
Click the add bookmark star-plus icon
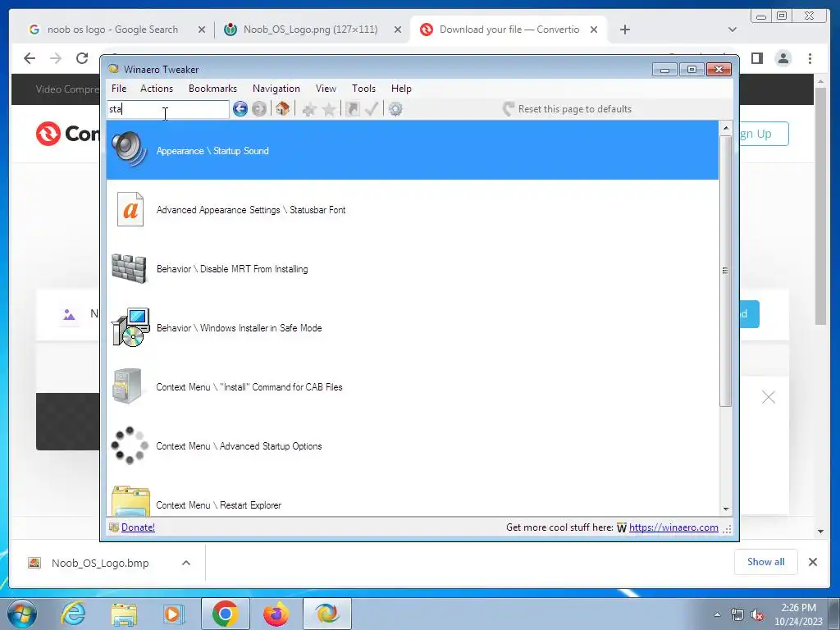point(309,110)
